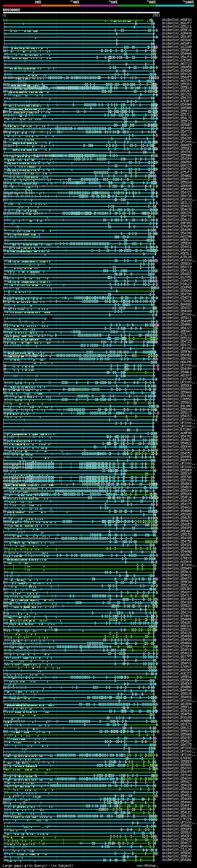Open the UniRef100_Q8I2S1 hit
The width and height of the screenshot is (197, 868).
click(177, 94)
